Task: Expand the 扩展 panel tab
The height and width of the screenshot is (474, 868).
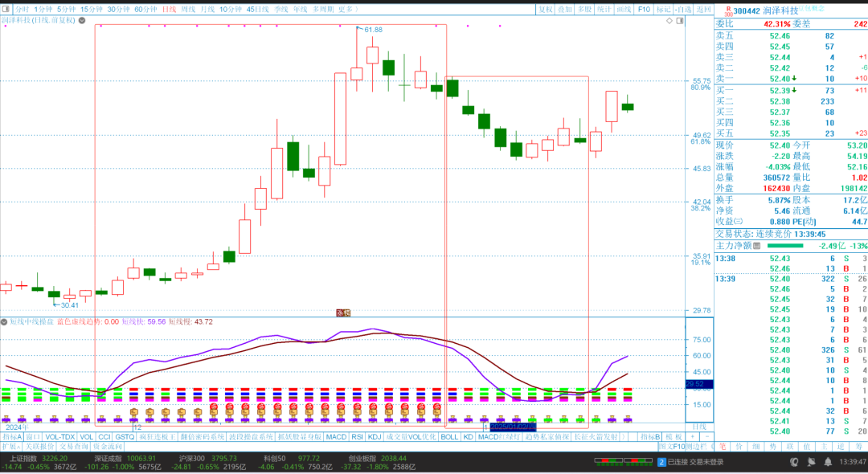Action: point(11,447)
